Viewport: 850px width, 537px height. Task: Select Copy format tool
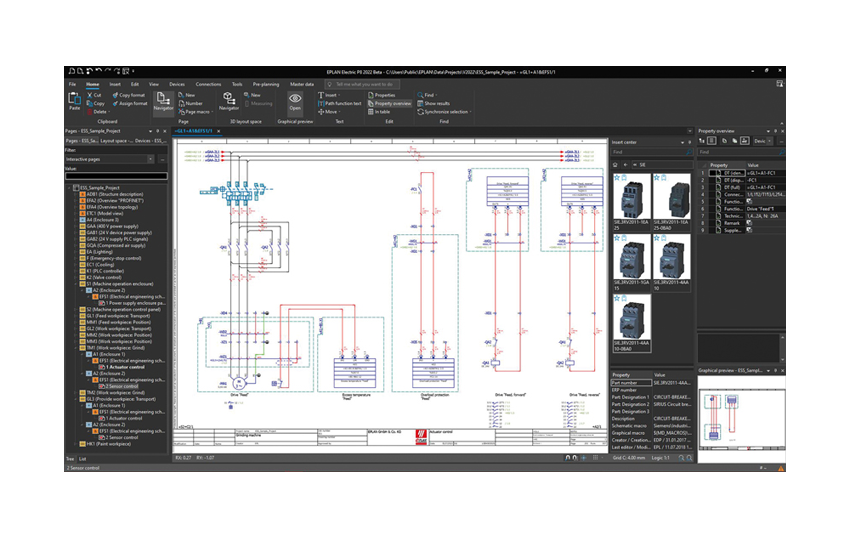[128, 95]
